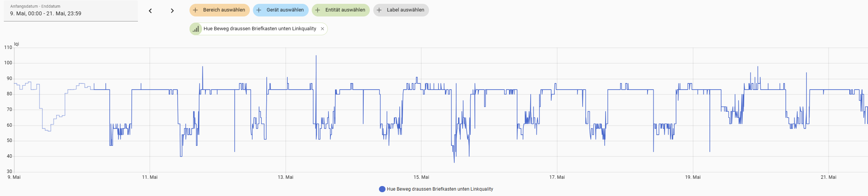868x196 pixels.
Task: Click the "19. Mai" x-axis label
Action: pos(693,177)
